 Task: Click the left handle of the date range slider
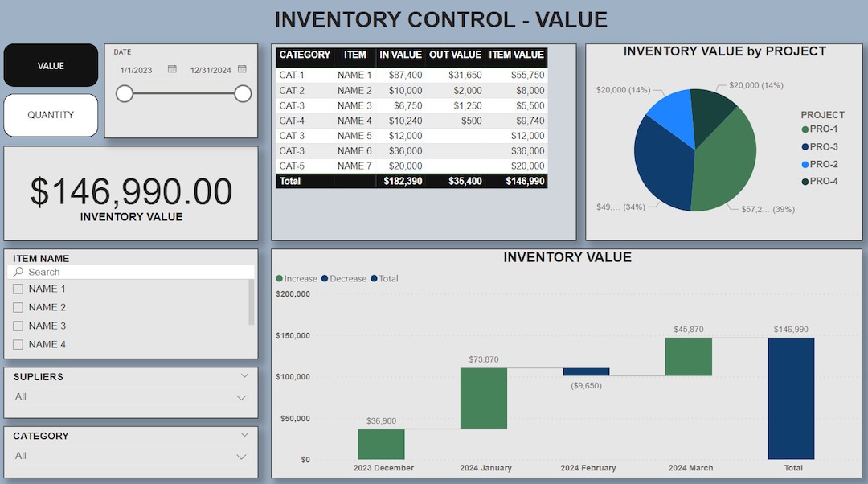(125, 94)
